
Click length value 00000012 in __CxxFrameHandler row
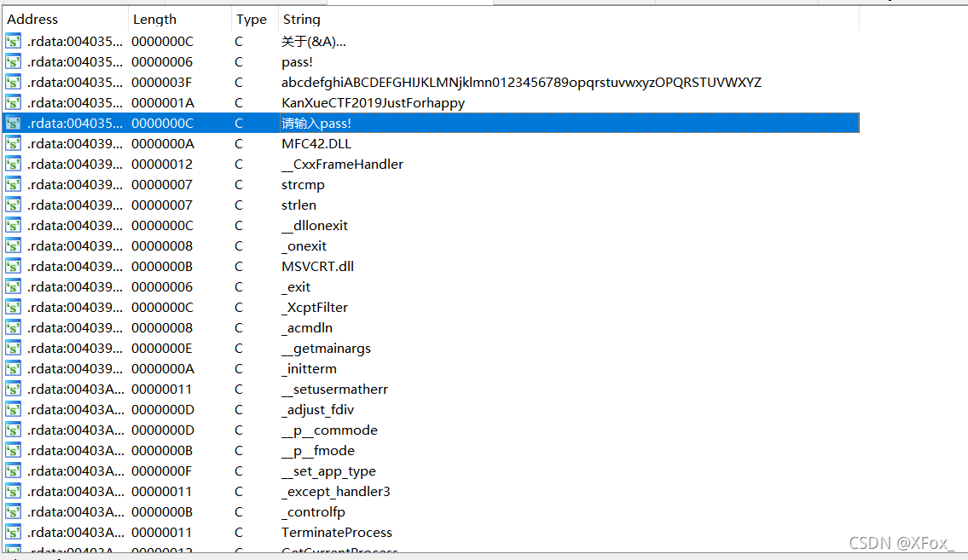point(162,164)
